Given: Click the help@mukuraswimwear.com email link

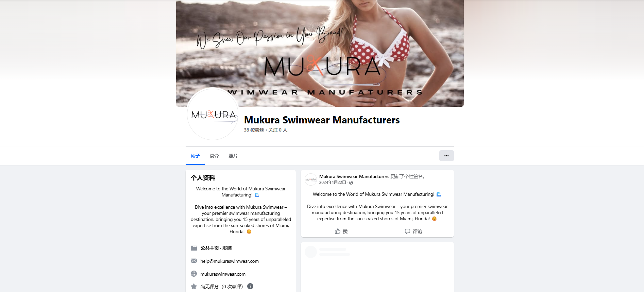Looking at the screenshot, I should pyautogui.click(x=230, y=261).
